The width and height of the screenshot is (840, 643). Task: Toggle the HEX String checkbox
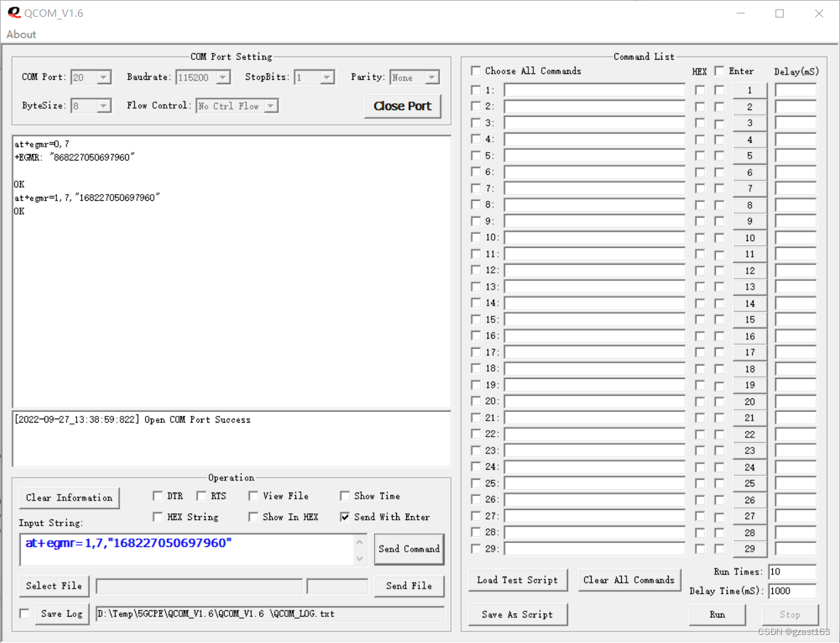click(158, 517)
